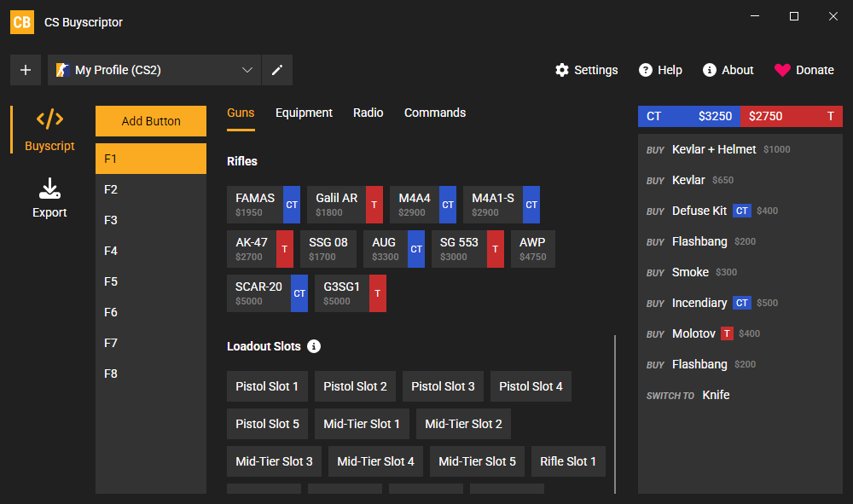
Task: Click the guns list vertical scrollbar
Action: coord(615,414)
